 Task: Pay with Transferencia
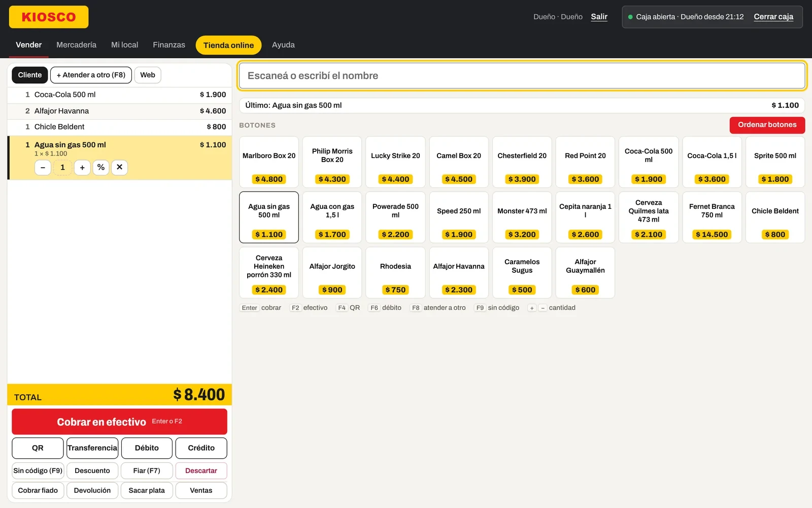click(92, 448)
